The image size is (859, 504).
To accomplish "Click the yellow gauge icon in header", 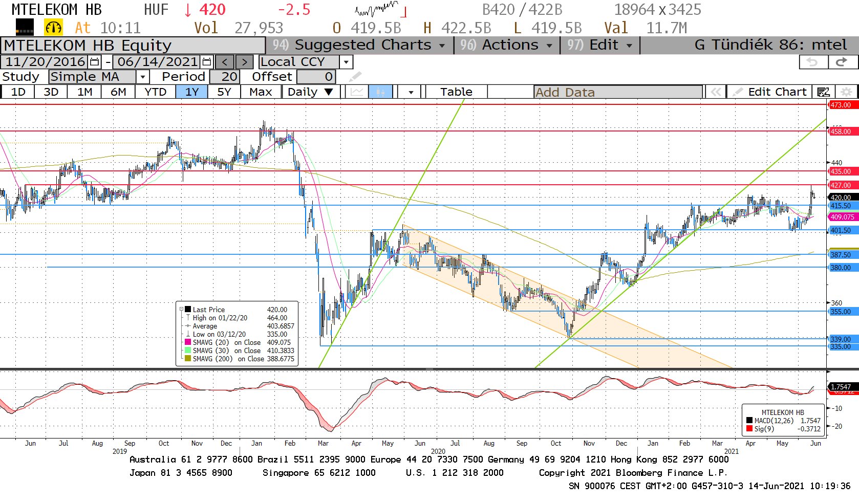I will point(53,27).
